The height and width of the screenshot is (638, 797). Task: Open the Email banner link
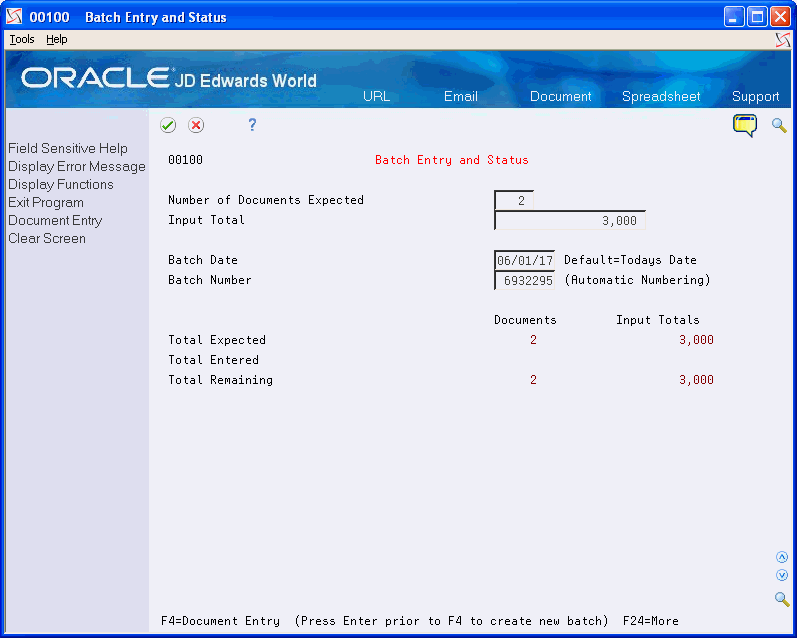tap(461, 96)
